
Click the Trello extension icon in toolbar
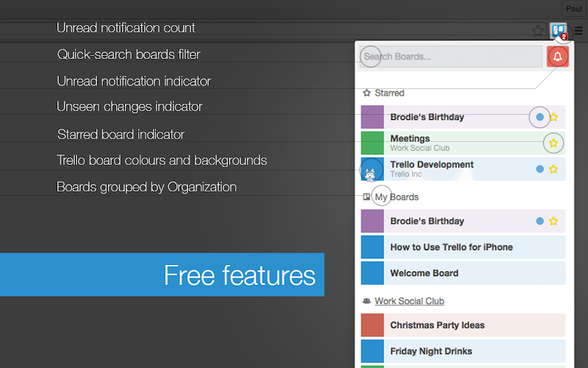point(559,31)
